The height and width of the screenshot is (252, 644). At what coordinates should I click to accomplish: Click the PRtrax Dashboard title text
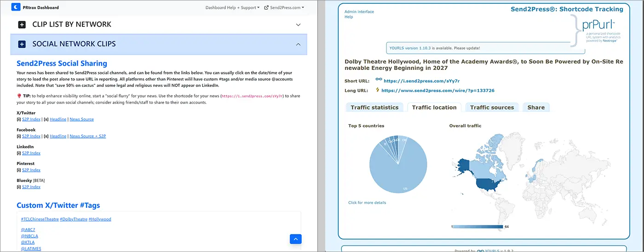(41, 7)
